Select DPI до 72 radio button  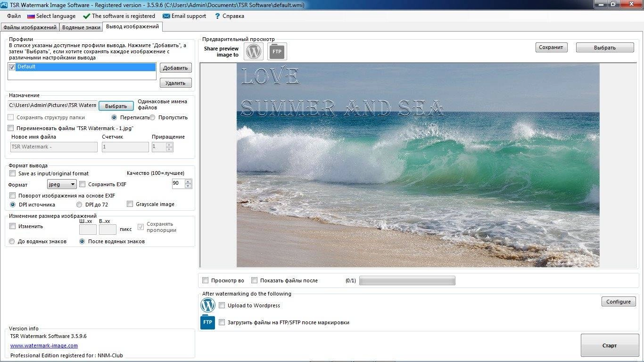click(79, 205)
